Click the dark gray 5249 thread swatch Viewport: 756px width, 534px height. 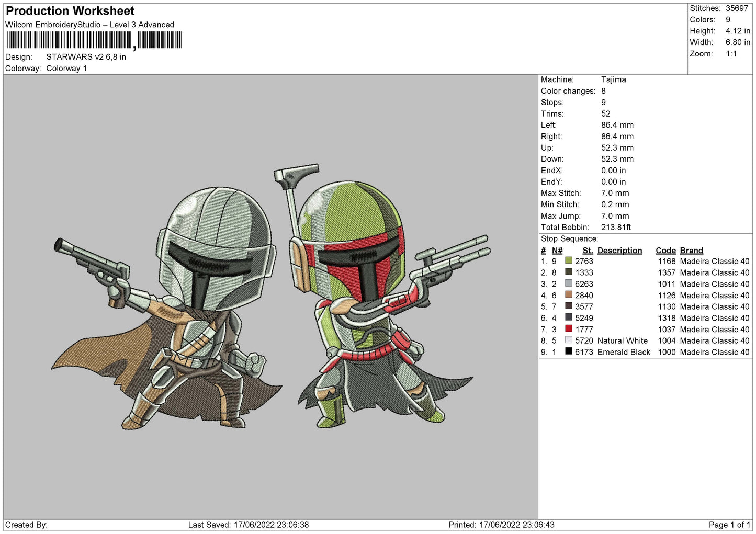coord(569,318)
